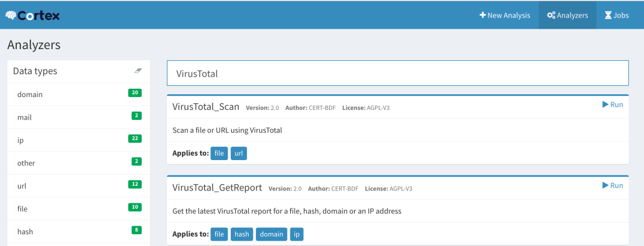Image resolution: width=644 pixels, height=246 pixels.
Task: Filter analyzers by mail data type
Action: 25,117
